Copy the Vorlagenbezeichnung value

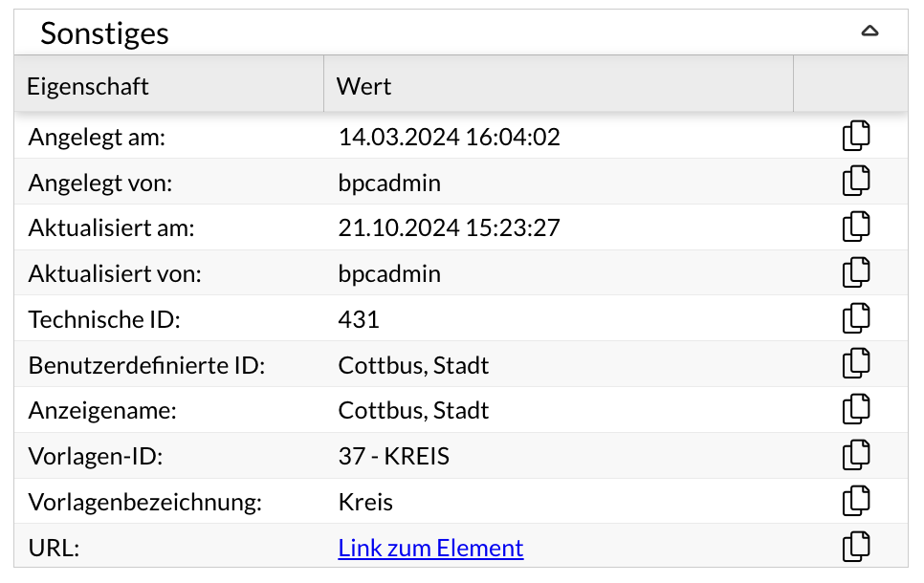tap(856, 501)
